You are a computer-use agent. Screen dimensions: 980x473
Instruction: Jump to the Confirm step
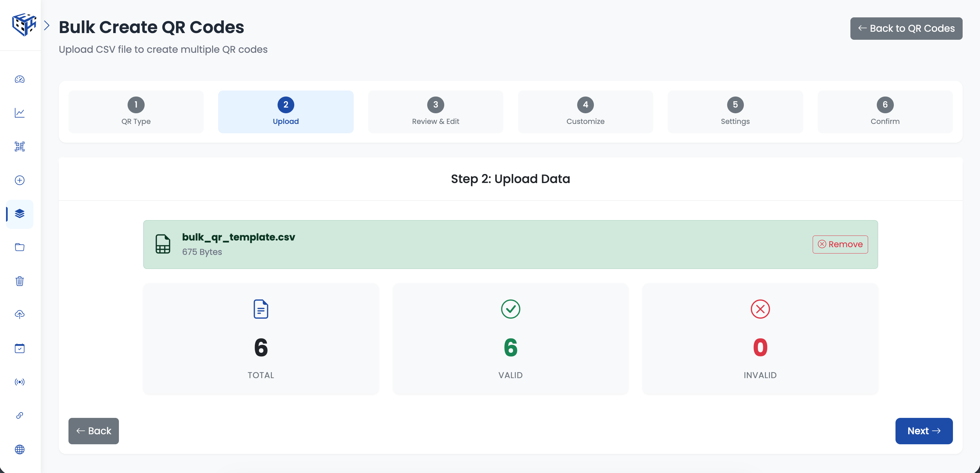click(885, 112)
